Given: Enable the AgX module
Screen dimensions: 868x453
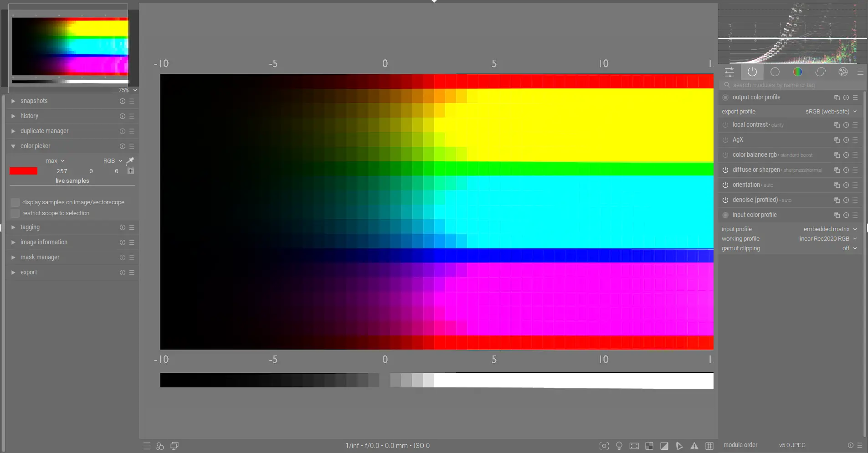Looking at the screenshot, I should 725,140.
